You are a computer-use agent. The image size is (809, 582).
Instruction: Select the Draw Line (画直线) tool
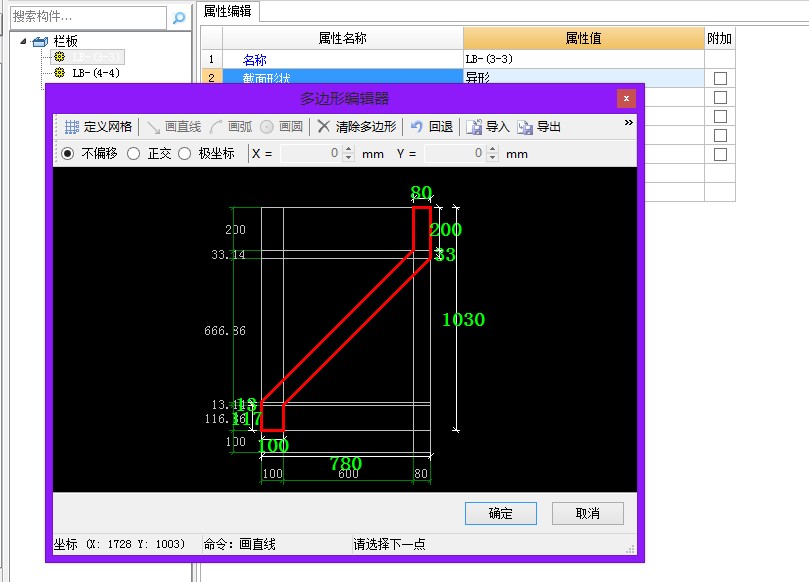(174, 127)
